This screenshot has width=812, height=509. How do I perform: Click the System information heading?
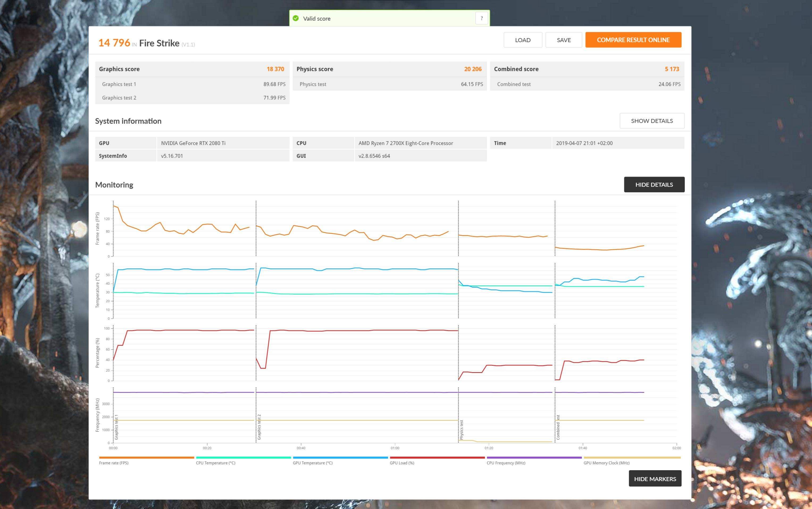pos(128,121)
